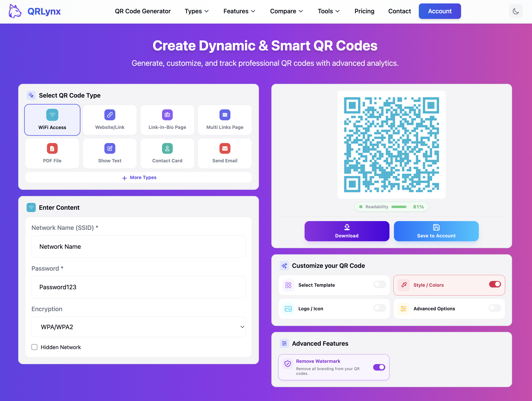This screenshot has height=401, width=532.
Task: Enable dark mode with the moon icon
Action: click(516, 11)
